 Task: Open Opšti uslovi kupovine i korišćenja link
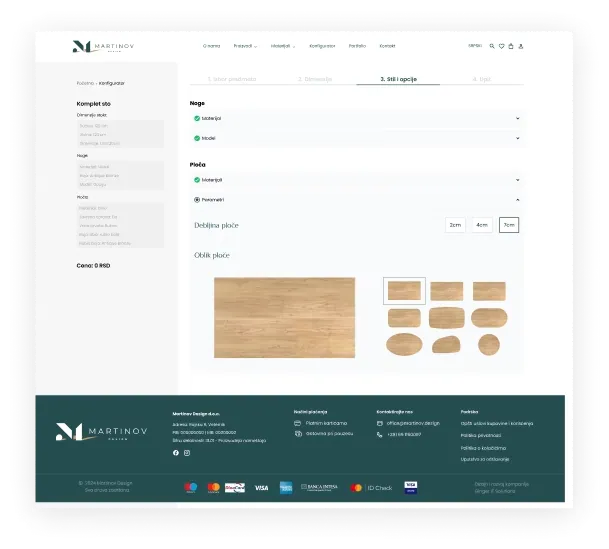click(497, 424)
